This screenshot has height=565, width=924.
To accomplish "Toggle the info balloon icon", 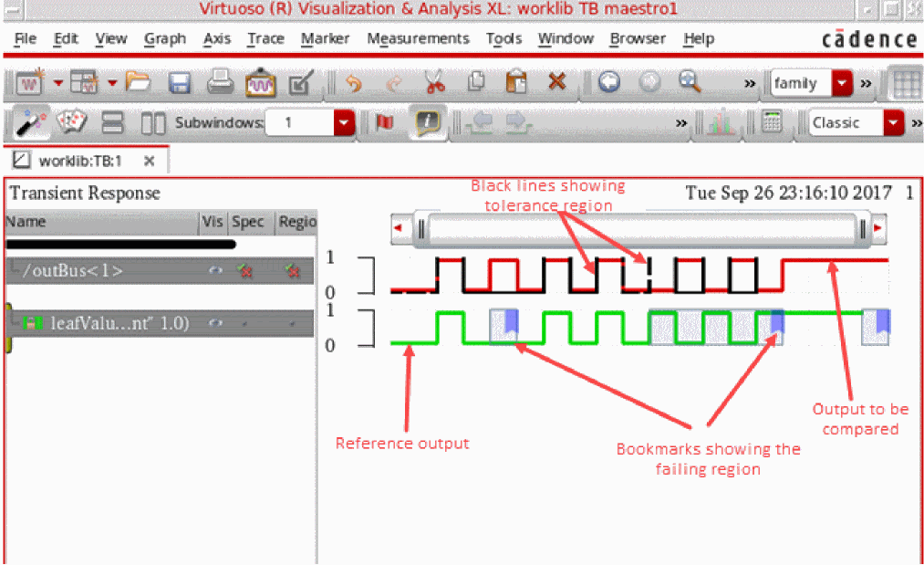I will coord(428,122).
